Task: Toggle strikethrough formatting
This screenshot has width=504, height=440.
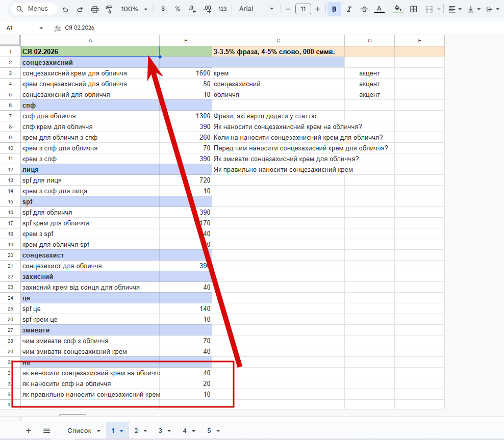Action: [x=364, y=9]
